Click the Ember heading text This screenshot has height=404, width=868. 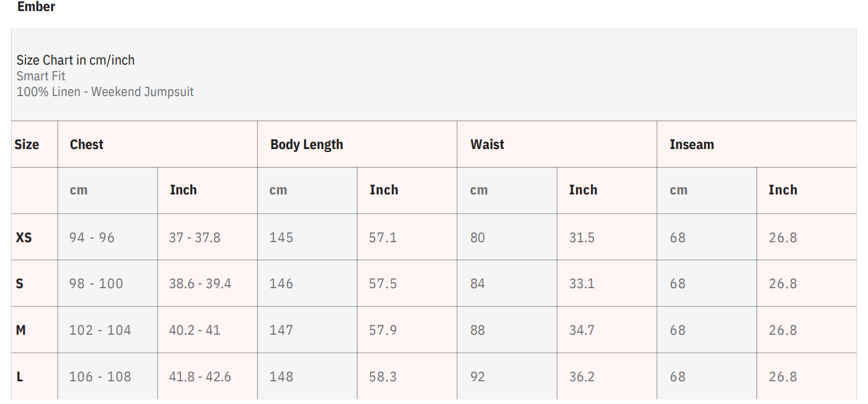[x=36, y=7]
